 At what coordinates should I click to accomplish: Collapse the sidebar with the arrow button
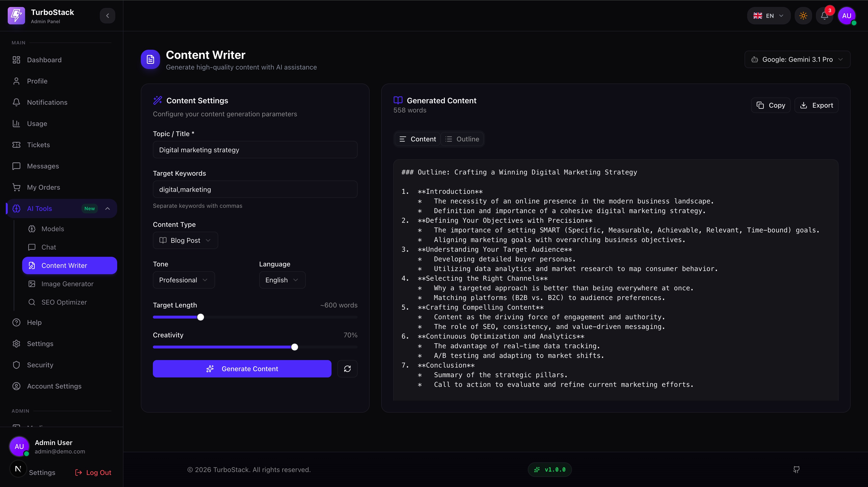[108, 16]
